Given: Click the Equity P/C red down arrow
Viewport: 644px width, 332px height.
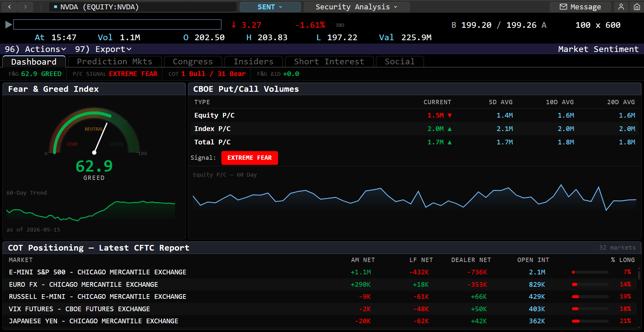Looking at the screenshot, I should click(x=450, y=116).
